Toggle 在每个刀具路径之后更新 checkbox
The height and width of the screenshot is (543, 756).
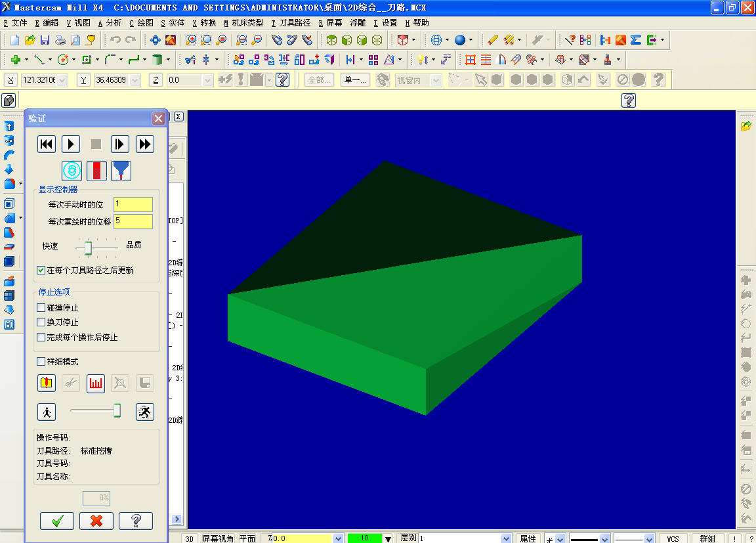point(41,270)
